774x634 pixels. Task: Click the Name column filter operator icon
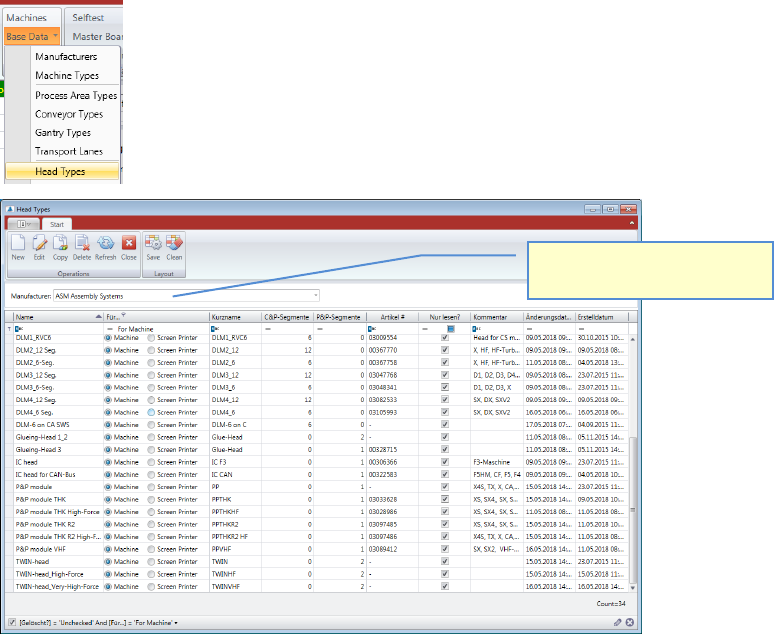[19, 329]
